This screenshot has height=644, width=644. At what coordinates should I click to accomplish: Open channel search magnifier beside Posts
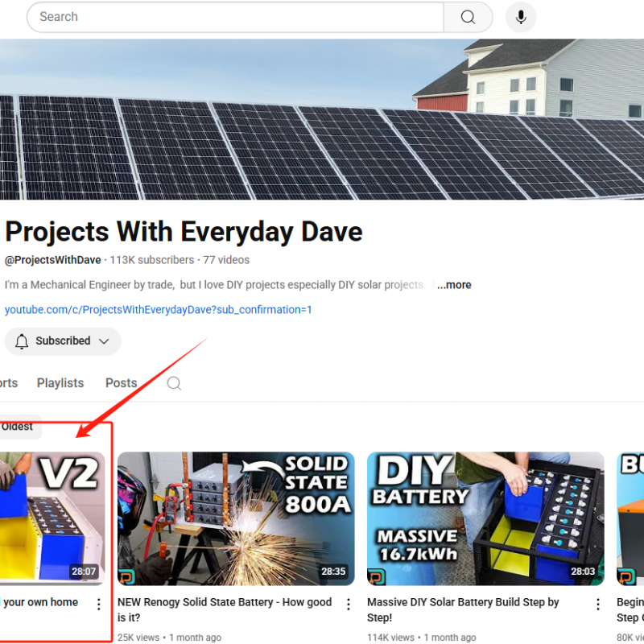click(174, 383)
